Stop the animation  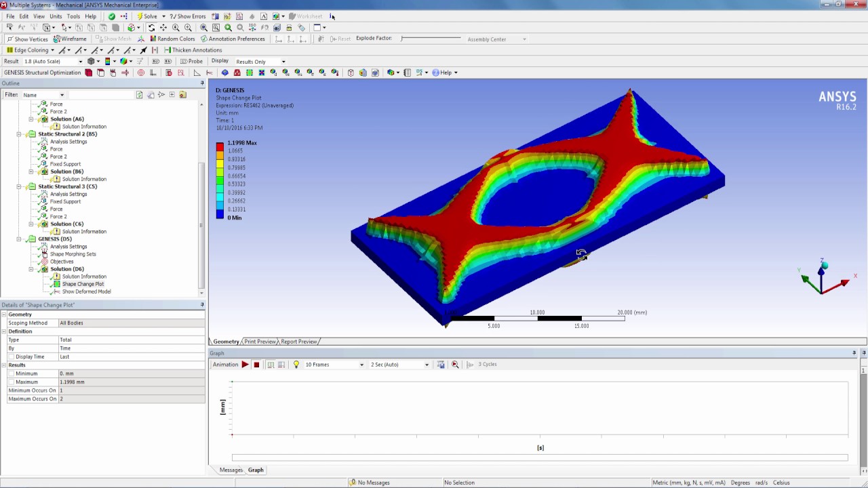[x=256, y=365]
